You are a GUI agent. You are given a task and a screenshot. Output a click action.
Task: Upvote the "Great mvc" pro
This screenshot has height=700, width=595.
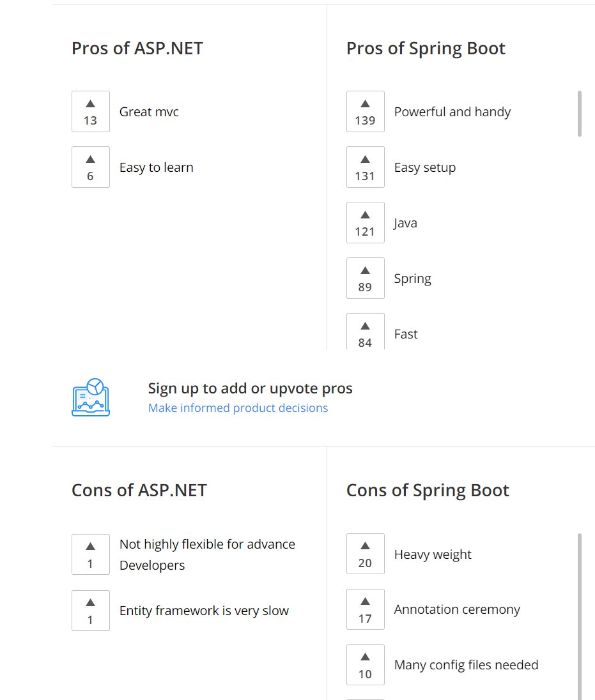[91, 112]
